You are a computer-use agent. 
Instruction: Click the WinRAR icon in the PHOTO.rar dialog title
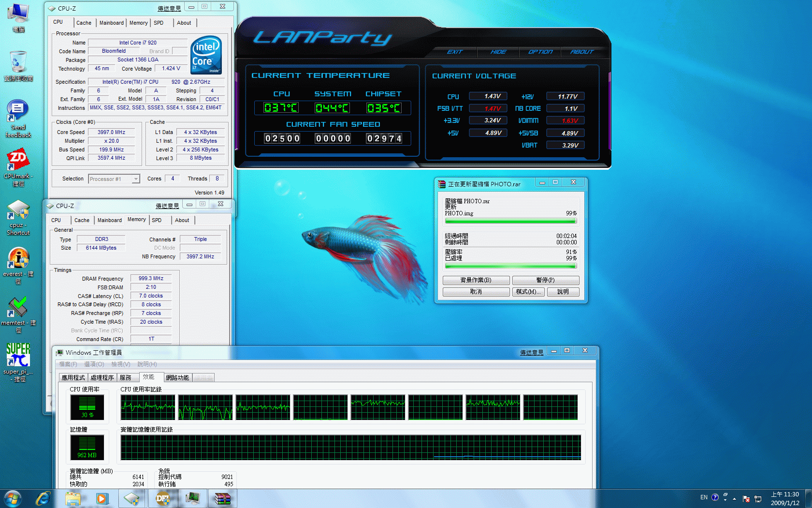pyautogui.click(x=441, y=184)
